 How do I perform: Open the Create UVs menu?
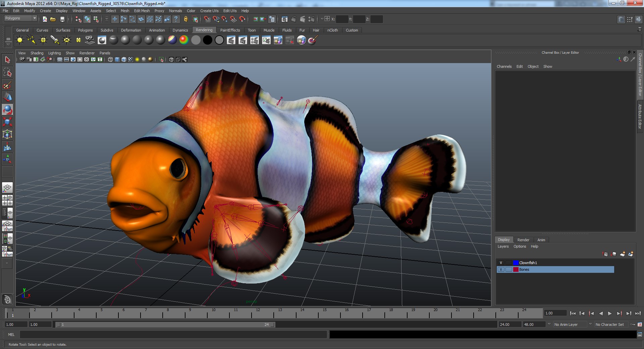[209, 11]
